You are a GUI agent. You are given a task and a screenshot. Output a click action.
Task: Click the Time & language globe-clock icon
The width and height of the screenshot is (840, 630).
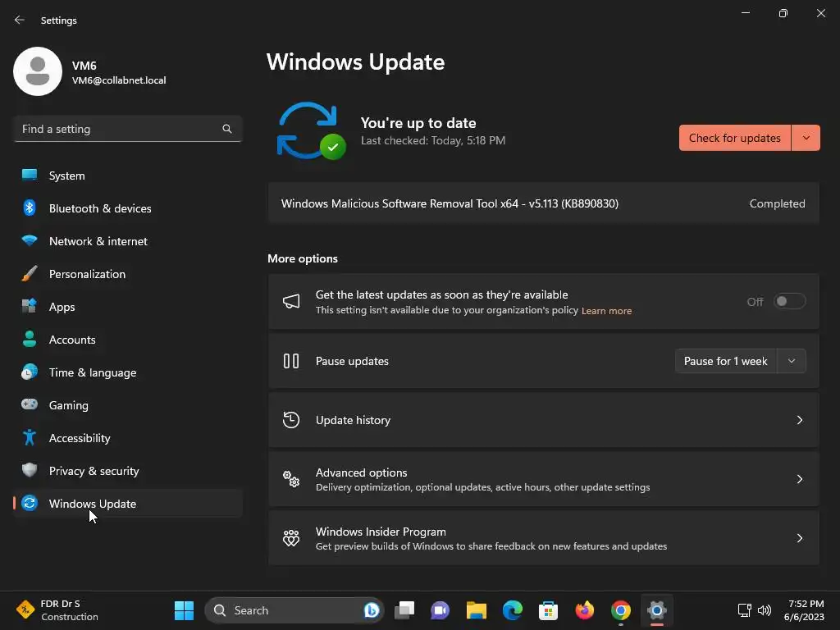(30, 372)
